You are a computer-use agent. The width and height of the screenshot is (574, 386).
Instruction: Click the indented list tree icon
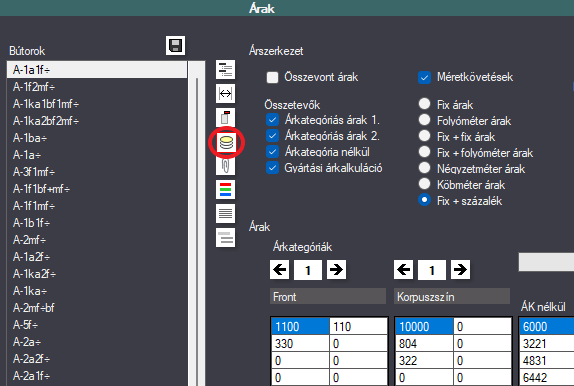point(226,70)
